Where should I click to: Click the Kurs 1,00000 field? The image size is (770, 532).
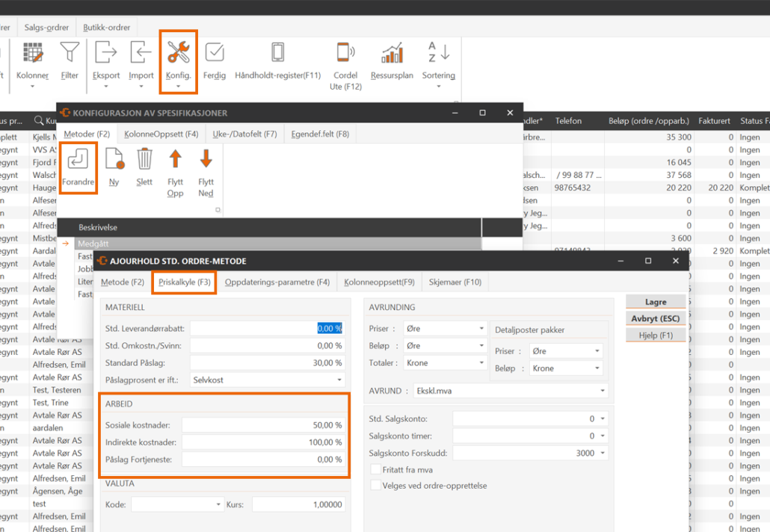(x=298, y=504)
